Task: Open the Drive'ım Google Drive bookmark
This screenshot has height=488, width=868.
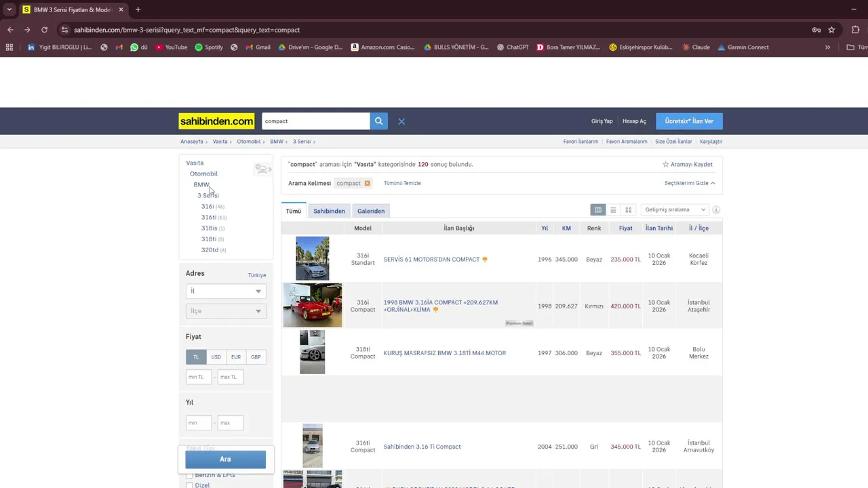Action: click(x=310, y=47)
